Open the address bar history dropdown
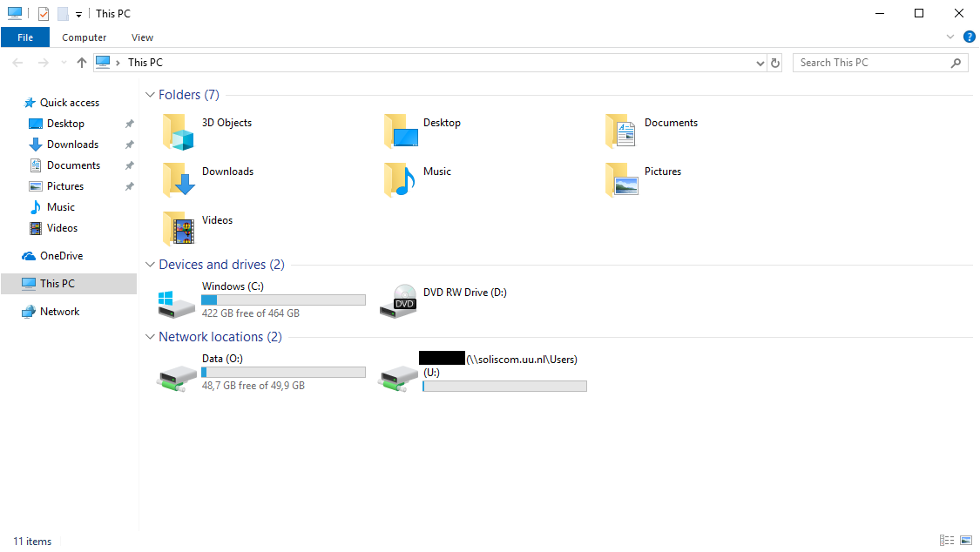The height and width of the screenshot is (552, 980). pos(760,63)
